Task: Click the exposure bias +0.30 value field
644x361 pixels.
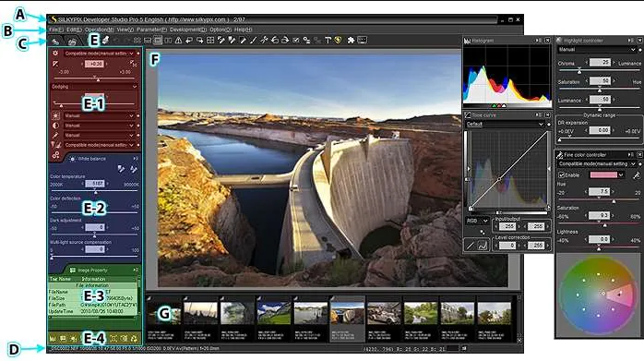Action: pyautogui.click(x=94, y=64)
